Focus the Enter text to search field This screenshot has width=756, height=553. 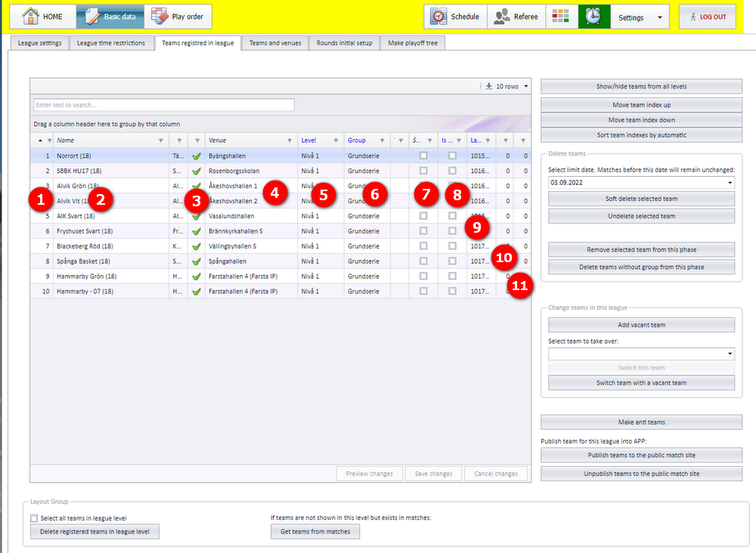[x=164, y=105]
